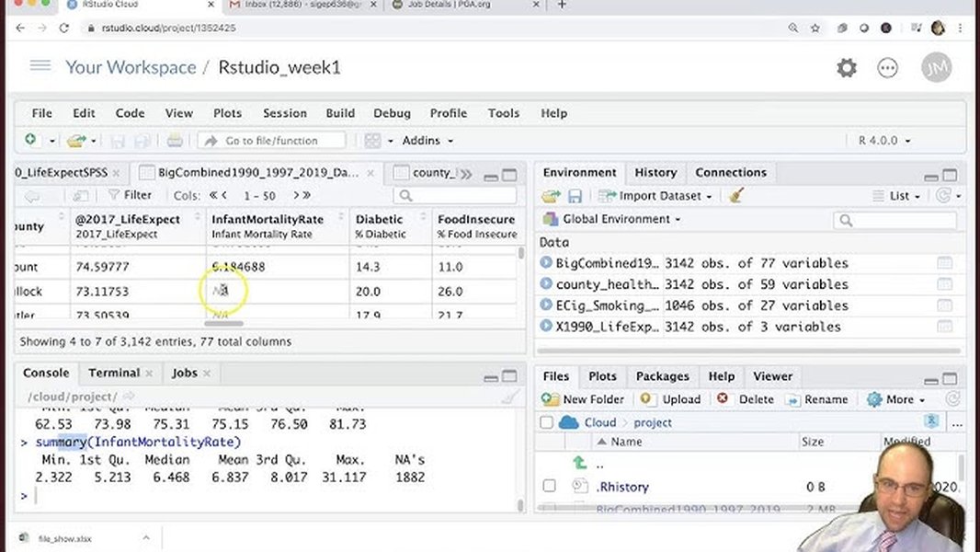This screenshot has width=980, height=552.
Task: Open the Tools menu
Action: [504, 113]
